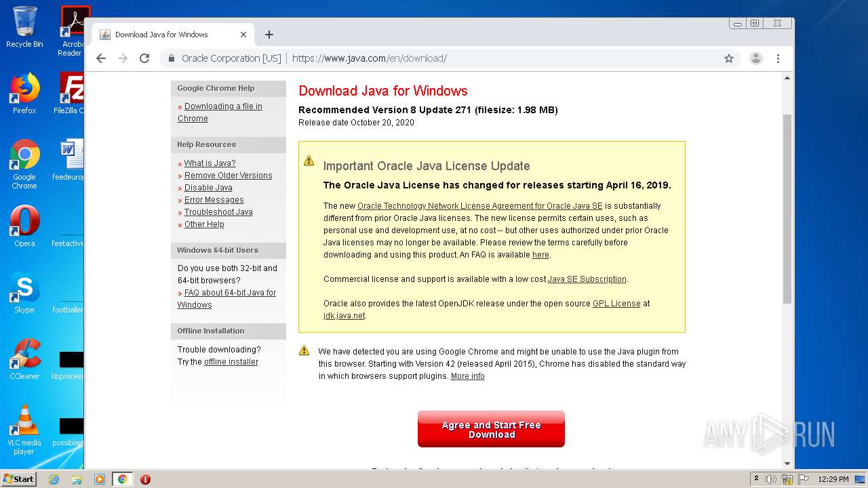Open the Java SE Subscription link
The height and width of the screenshot is (488, 868).
[x=587, y=279]
